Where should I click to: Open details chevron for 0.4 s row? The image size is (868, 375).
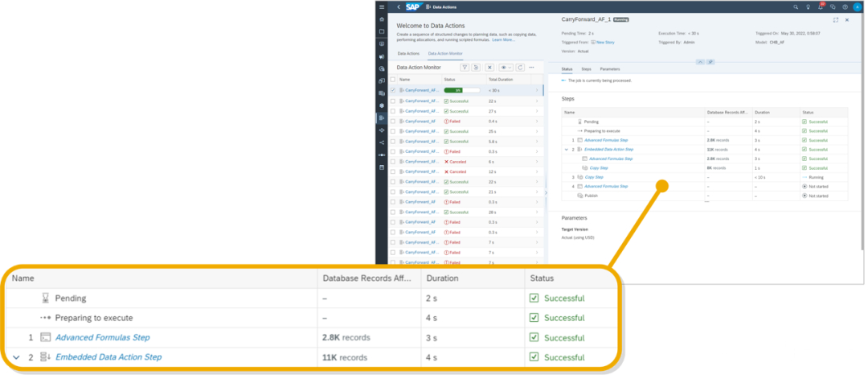pyautogui.click(x=536, y=121)
